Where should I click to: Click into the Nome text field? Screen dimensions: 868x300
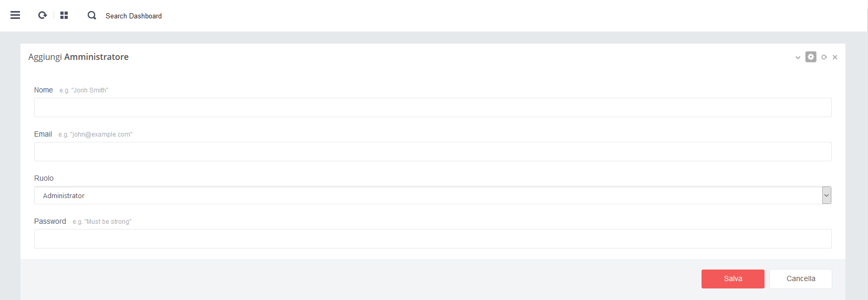click(x=433, y=107)
